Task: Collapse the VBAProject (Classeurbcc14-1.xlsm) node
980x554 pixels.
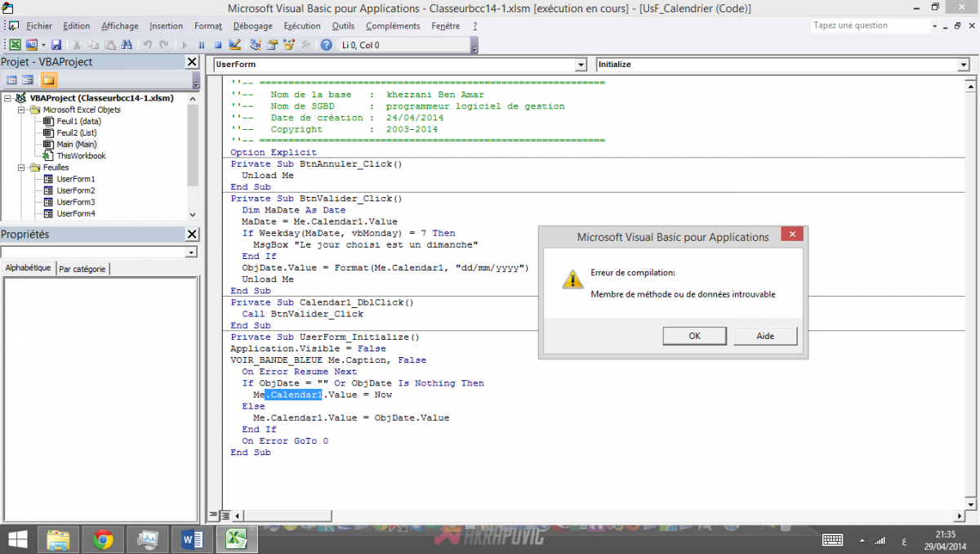Action: click(x=7, y=98)
